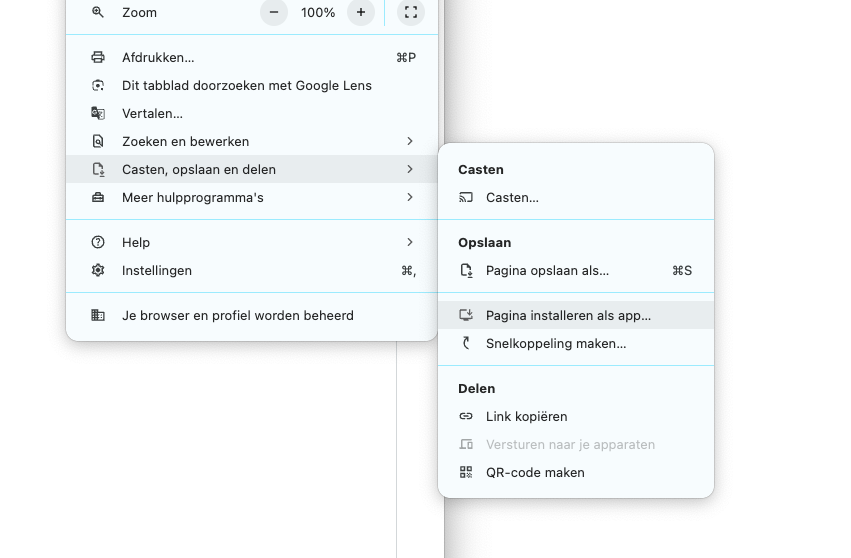Click the zoom in plus button
Image resolution: width=851 pixels, height=558 pixels.
point(361,12)
